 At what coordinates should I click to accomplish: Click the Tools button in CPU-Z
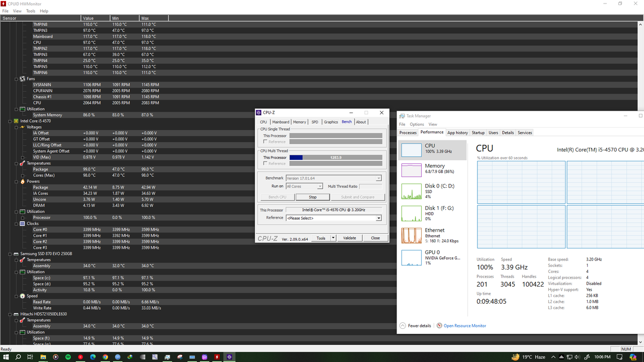[321, 238]
